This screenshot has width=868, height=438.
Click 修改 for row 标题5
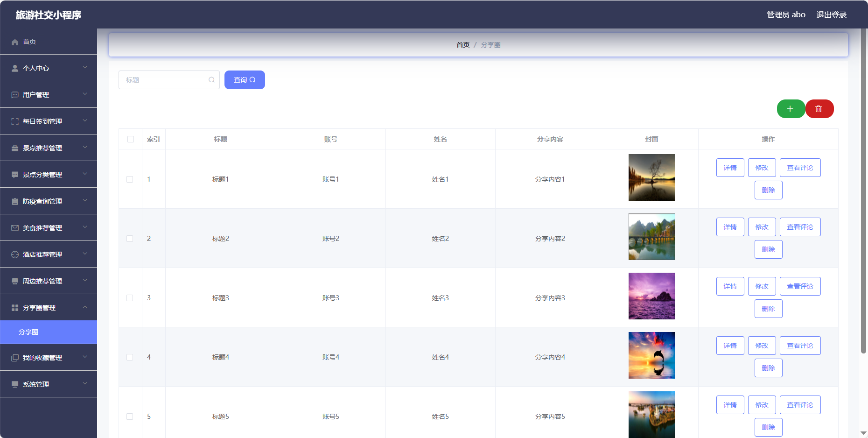tap(762, 405)
